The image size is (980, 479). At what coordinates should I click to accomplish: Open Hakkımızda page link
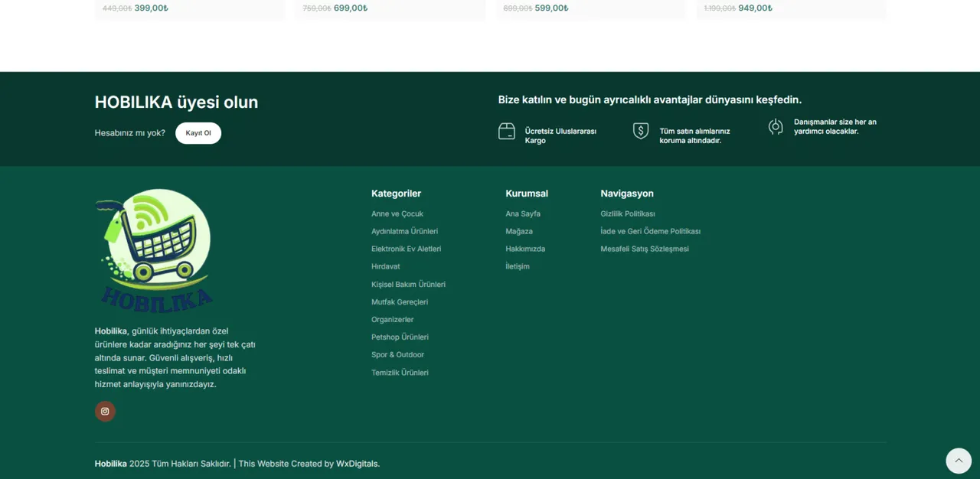coord(525,249)
